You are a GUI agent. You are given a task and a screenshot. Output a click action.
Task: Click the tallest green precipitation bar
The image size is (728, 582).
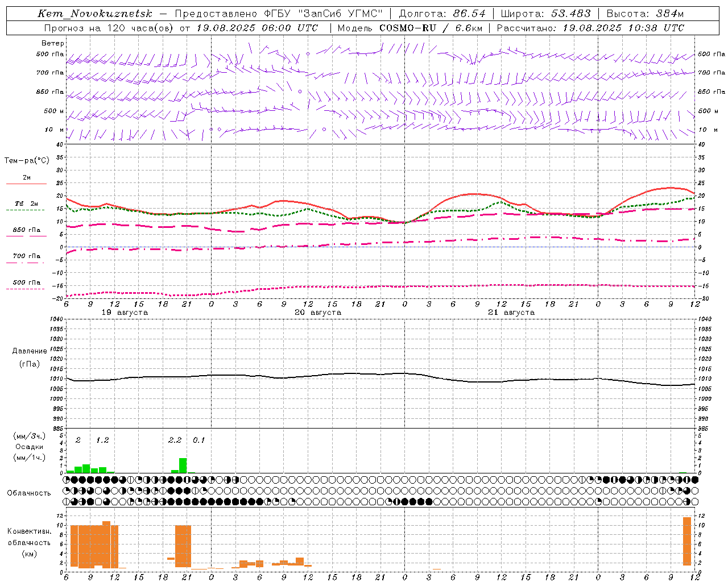point(183,465)
